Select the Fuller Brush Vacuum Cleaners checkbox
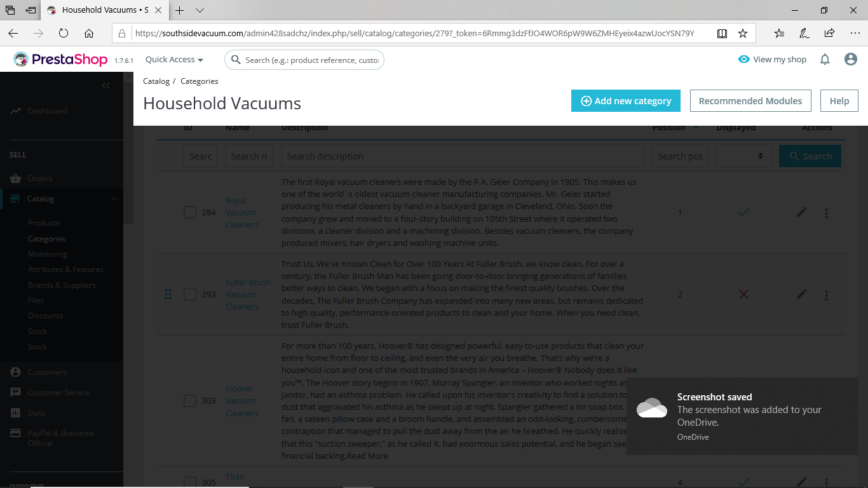The height and width of the screenshot is (488, 868). (190, 294)
